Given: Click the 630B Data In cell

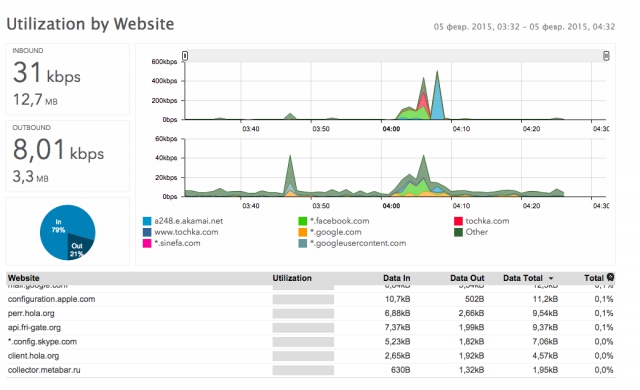Looking at the screenshot, I should [x=400, y=370].
